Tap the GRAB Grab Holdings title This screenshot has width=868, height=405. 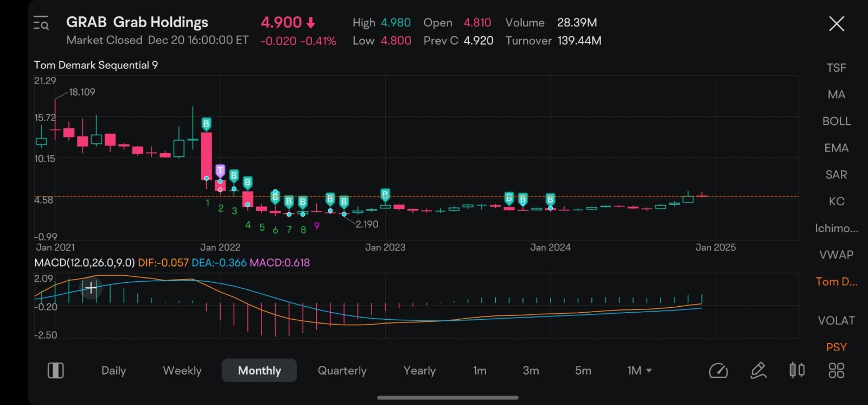pos(137,22)
